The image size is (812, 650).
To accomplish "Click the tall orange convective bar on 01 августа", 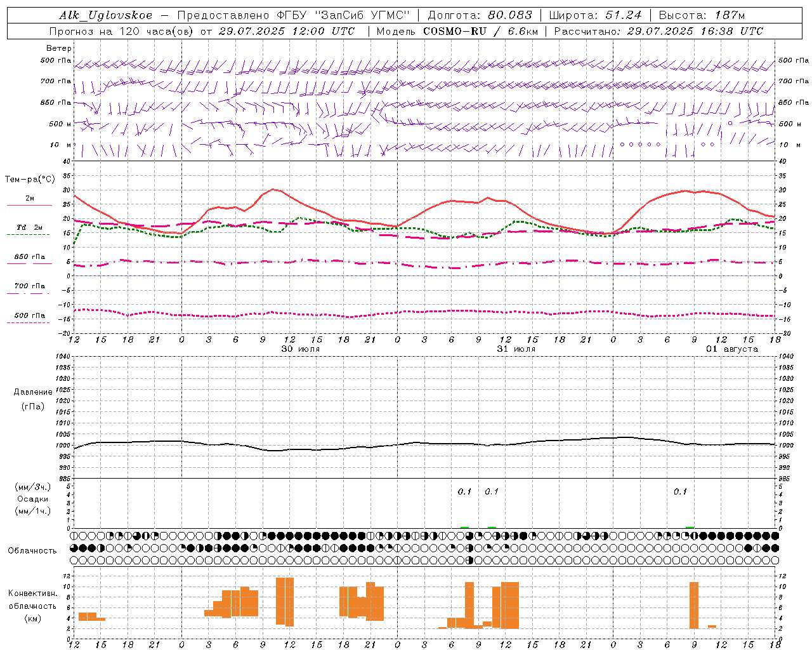I will tap(694, 605).
